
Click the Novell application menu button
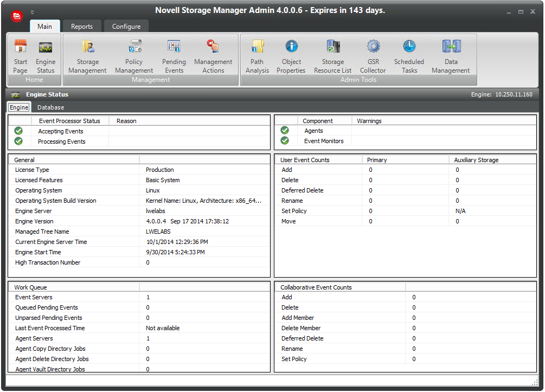tap(17, 16)
